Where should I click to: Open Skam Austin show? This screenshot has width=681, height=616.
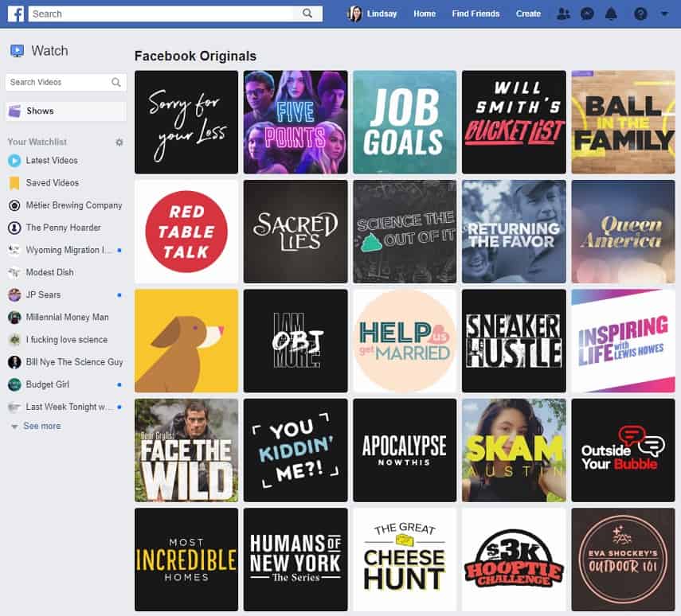pyautogui.click(x=515, y=450)
